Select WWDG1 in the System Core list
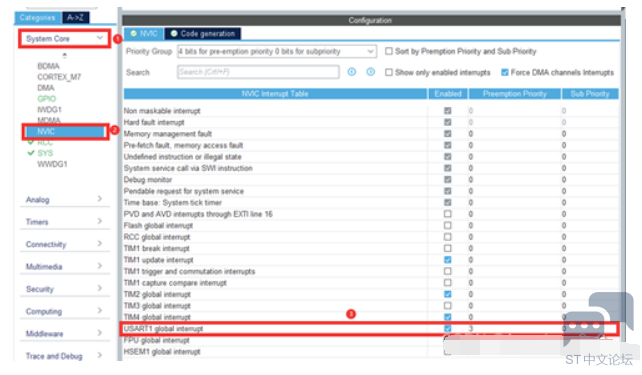Screen dimensions: 642x375 (52, 164)
